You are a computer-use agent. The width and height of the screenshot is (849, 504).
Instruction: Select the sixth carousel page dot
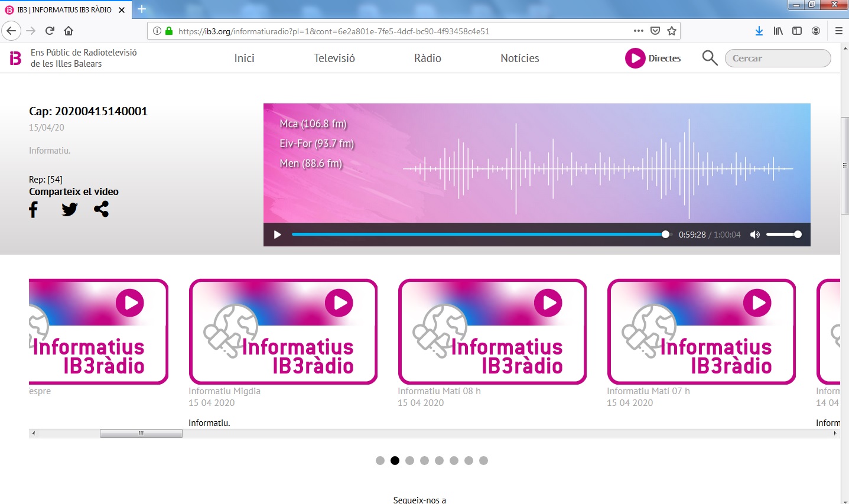(454, 461)
